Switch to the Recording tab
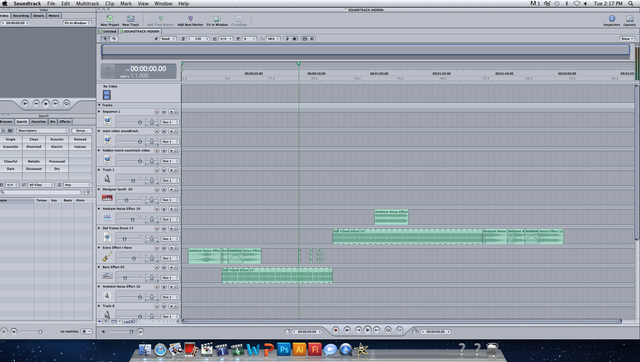640x362 pixels. (x=20, y=16)
